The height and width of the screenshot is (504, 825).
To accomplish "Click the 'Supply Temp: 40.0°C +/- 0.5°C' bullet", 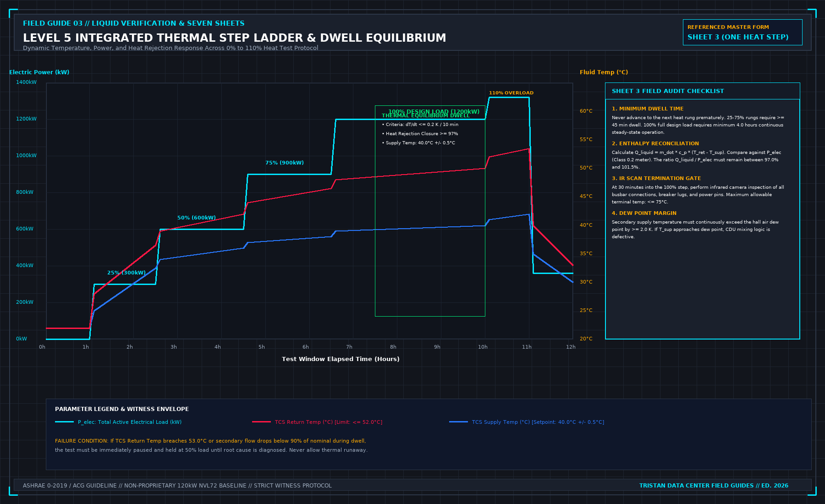I will coord(418,143).
